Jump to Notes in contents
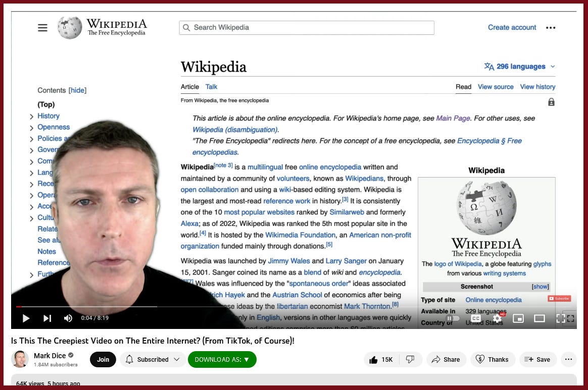This screenshot has width=588, height=390. (x=46, y=251)
